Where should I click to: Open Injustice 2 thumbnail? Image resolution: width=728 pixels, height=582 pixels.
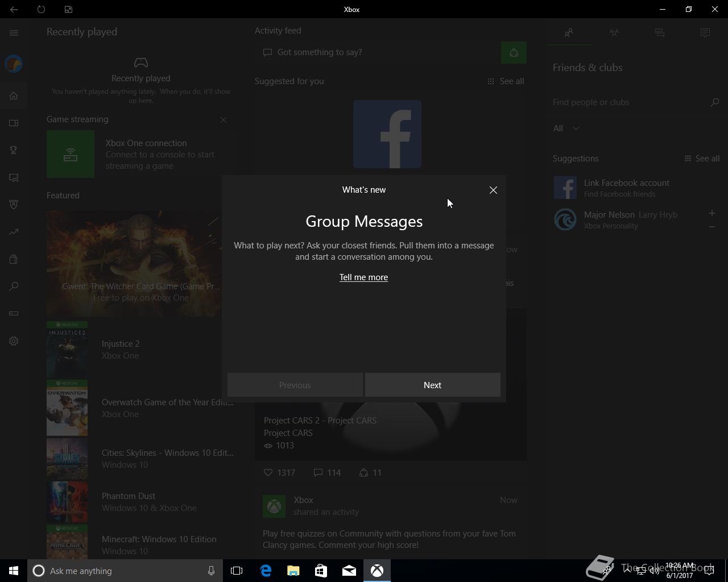pos(67,349)
